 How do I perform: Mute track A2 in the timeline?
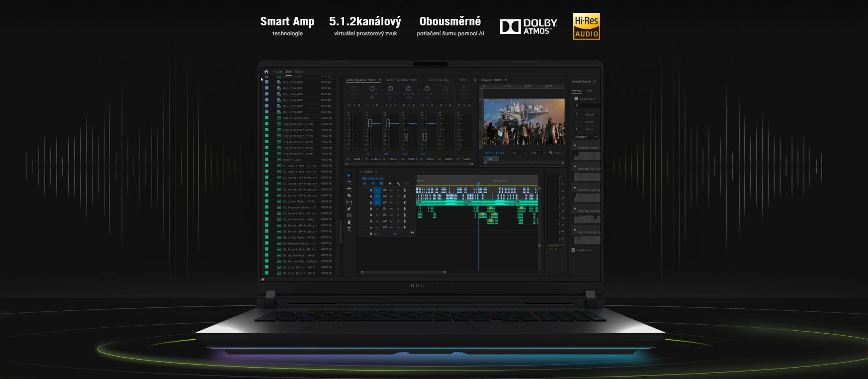[x=391, y=196]
